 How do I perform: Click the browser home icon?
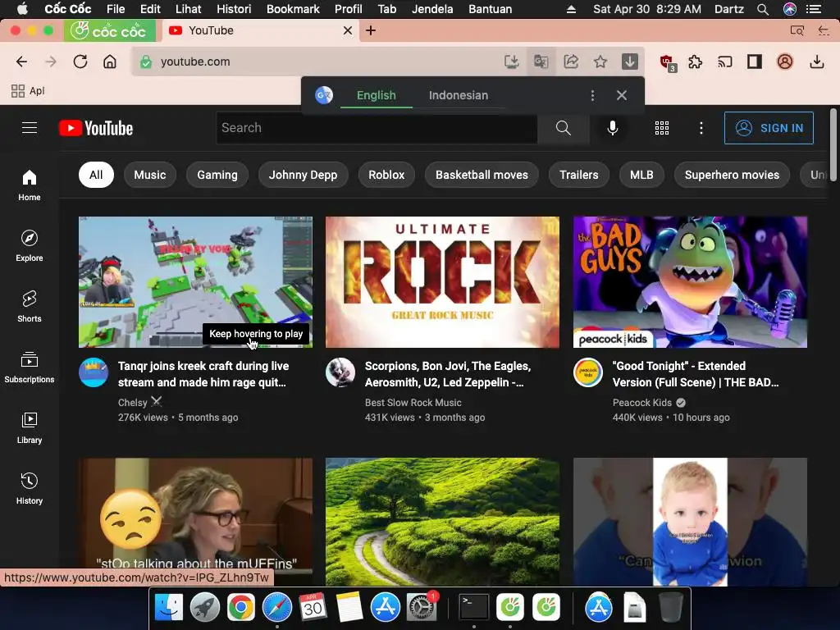tap(110, 62)
